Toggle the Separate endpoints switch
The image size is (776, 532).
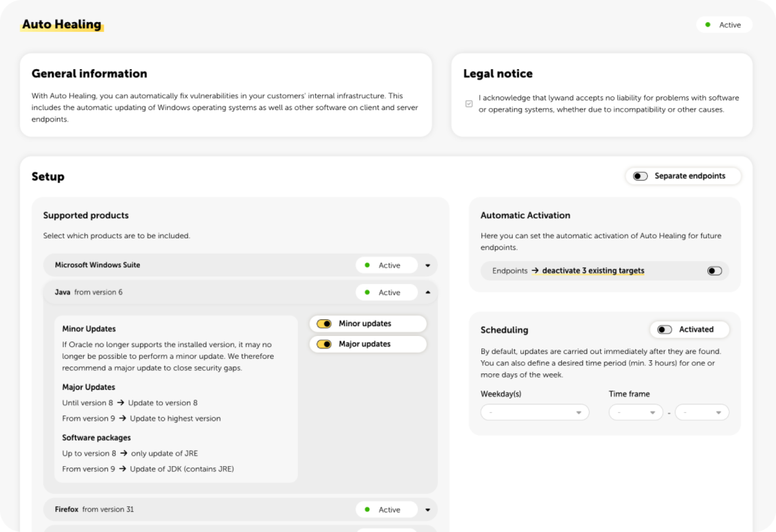640,176
